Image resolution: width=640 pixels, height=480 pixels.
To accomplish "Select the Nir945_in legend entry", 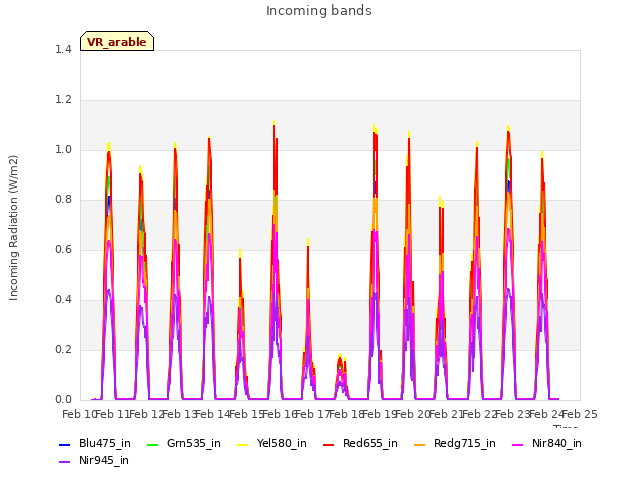I will click(94, 460).
